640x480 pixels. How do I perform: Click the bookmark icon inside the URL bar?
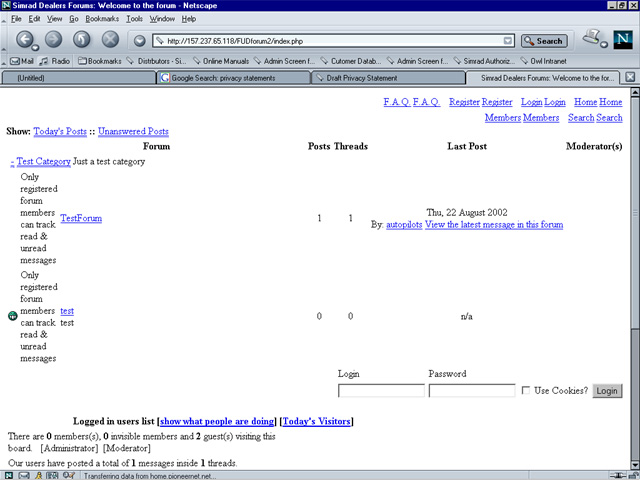(160, 41)
